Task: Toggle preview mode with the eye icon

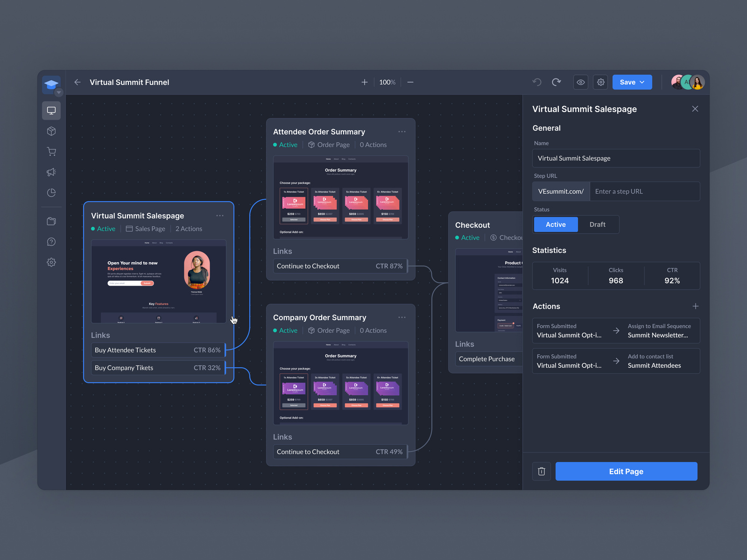Action: pyautogui.click(x=580, y=82)
